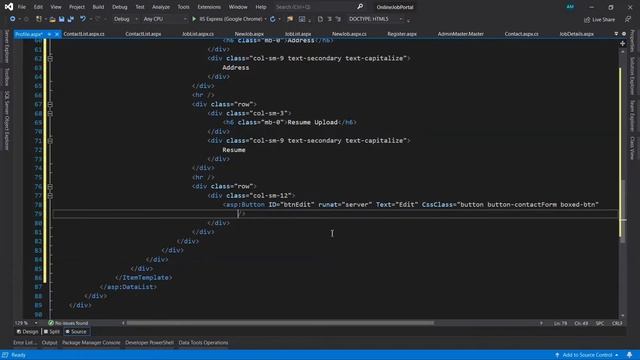
Task: Open the DOCTYPE: HTML5 dropdown
Action: click(x=376, y=19)
